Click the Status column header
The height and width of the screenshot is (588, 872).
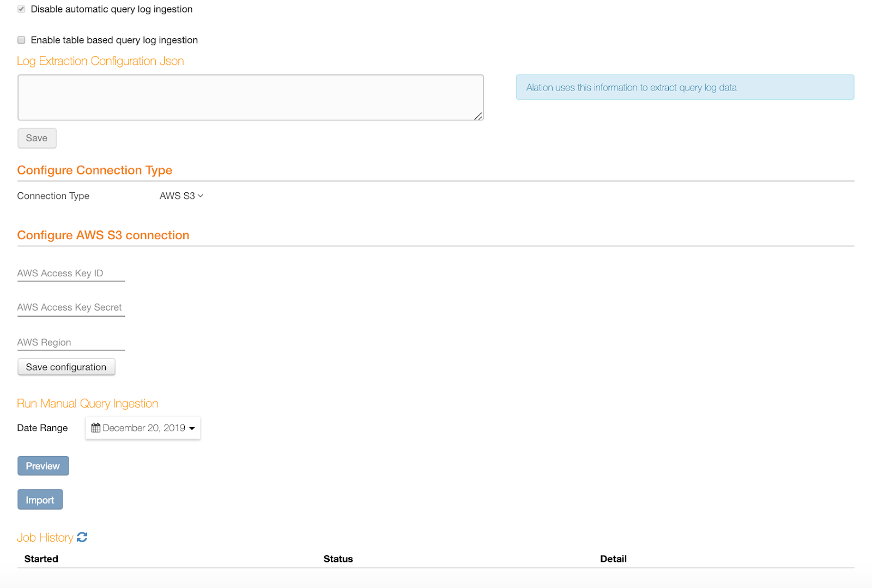point(338,559)
